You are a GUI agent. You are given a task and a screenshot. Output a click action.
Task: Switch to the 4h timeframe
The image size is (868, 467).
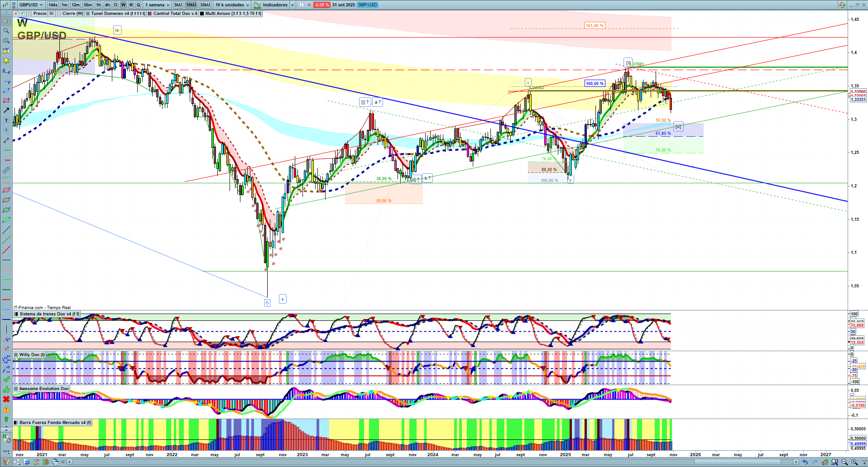click(x=107, y=5)
